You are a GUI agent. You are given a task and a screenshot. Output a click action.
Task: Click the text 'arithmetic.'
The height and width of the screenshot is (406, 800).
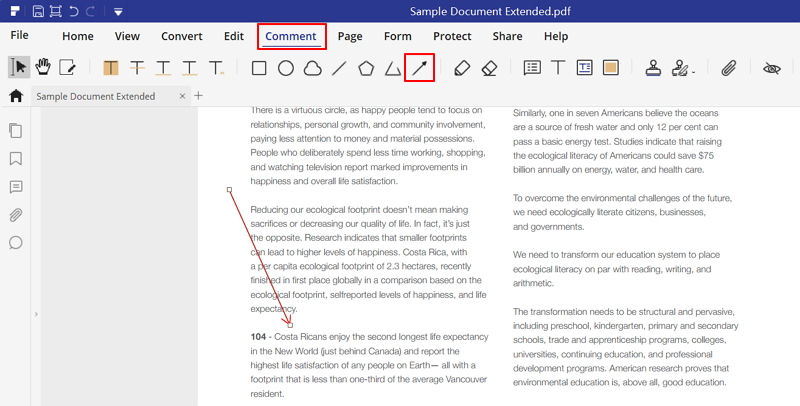pos(533,283)
